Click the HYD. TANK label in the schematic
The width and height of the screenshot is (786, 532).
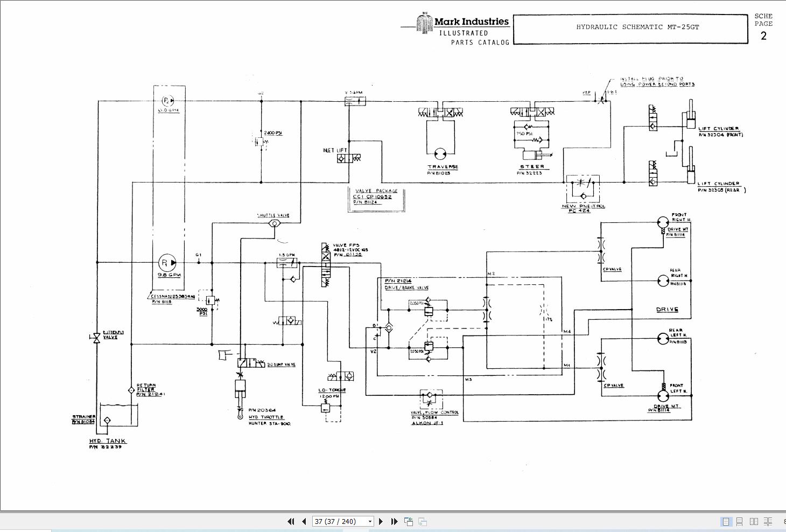click(108, 441)
